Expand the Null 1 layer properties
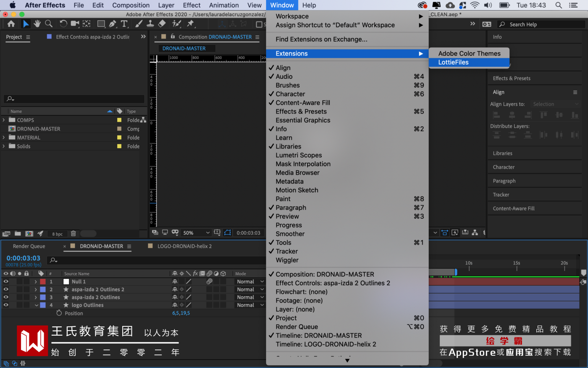Screen dimensions: 588x368 click(x=36, y=282)
